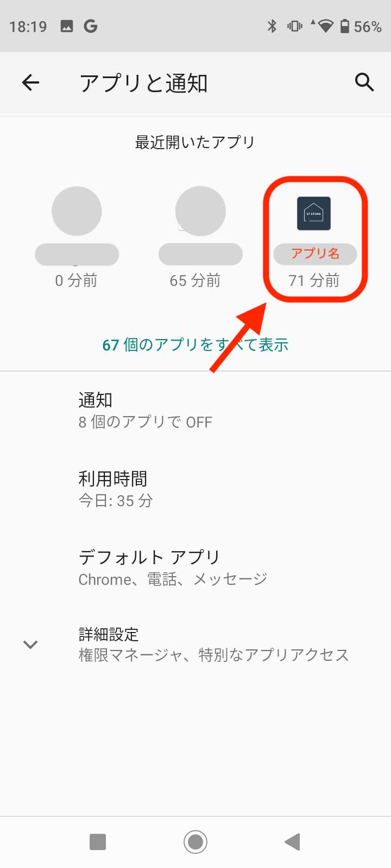Tap the first recent app icon
This screenshot has height=868, width=391.
pyautogui.click(x=77, y=211)
